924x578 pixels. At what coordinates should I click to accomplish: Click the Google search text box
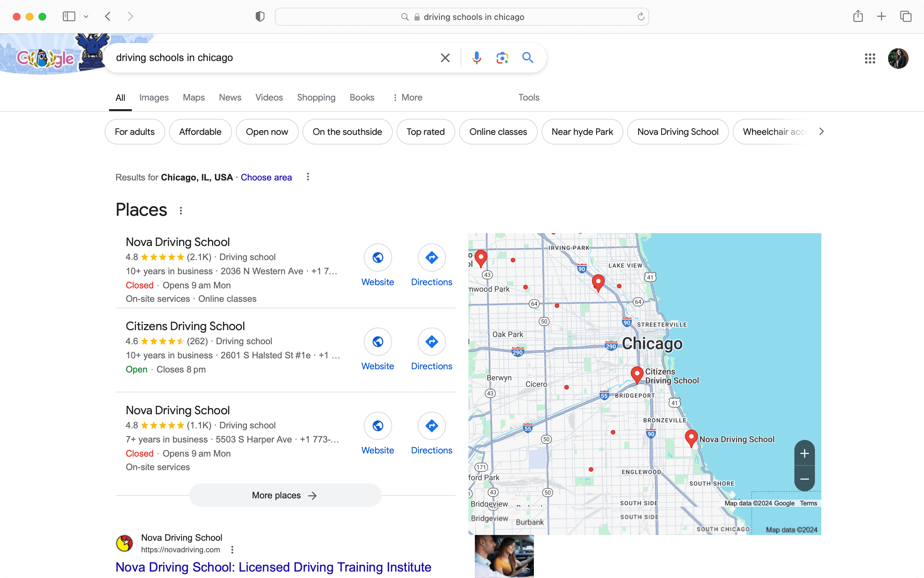(x=275, y=58)
